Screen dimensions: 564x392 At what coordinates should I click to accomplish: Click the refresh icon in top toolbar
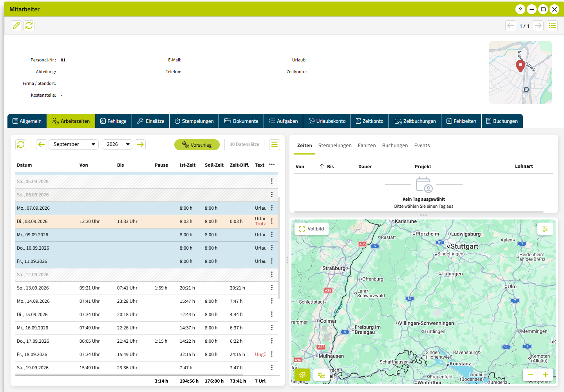(29, 26)
